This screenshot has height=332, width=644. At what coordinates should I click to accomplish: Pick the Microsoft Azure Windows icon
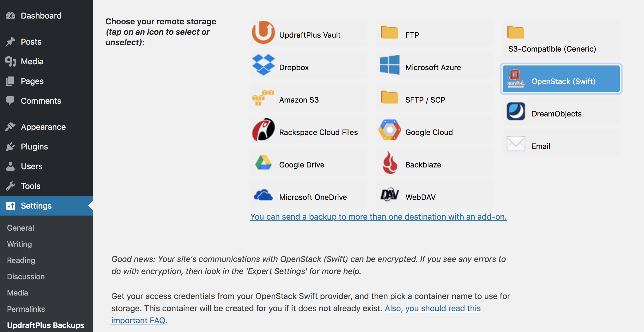pos(389,65)
